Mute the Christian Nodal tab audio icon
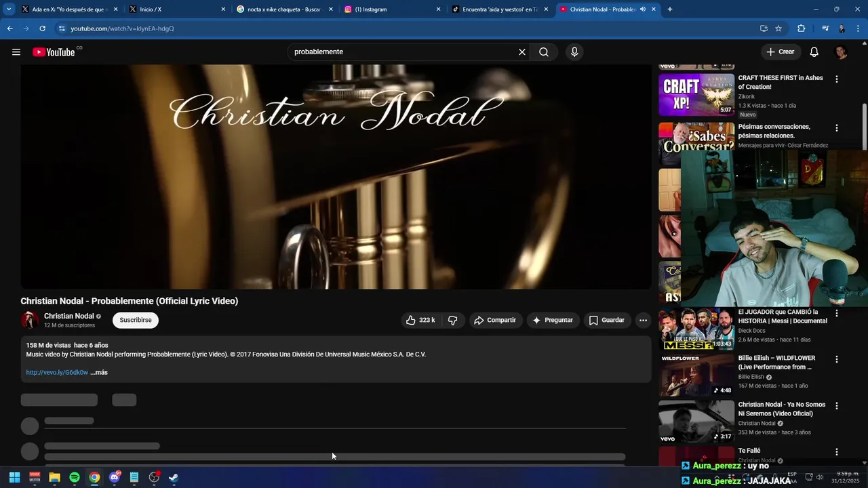 (x=642, y=9)
